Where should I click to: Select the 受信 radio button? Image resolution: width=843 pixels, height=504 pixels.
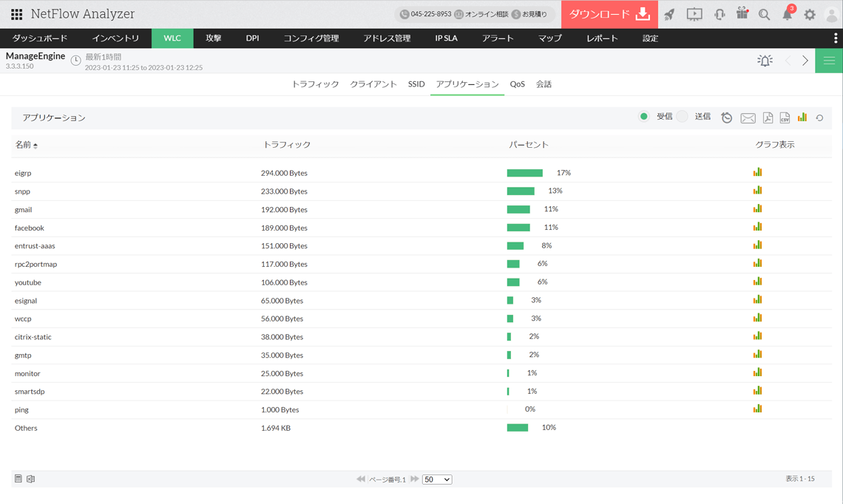(644, 117)
